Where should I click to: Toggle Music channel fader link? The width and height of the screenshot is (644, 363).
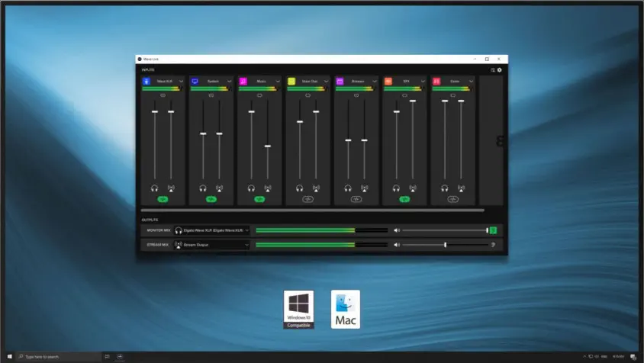point(259,95)
